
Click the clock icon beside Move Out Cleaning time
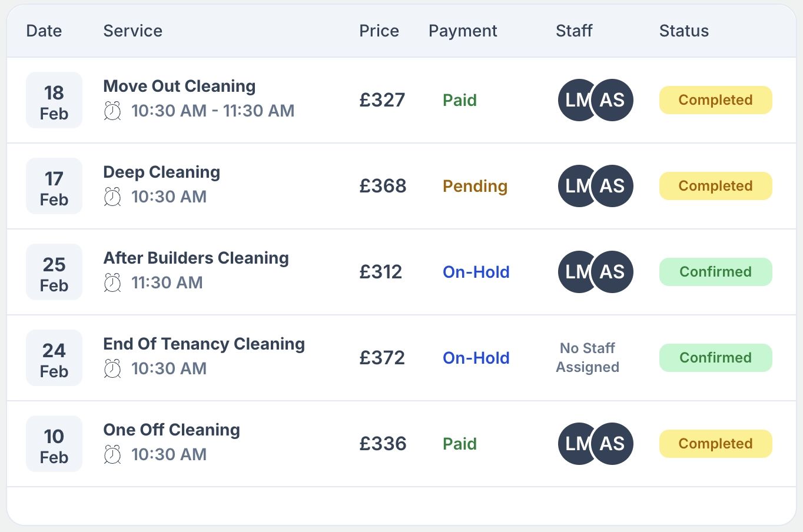tap(112, 111)
